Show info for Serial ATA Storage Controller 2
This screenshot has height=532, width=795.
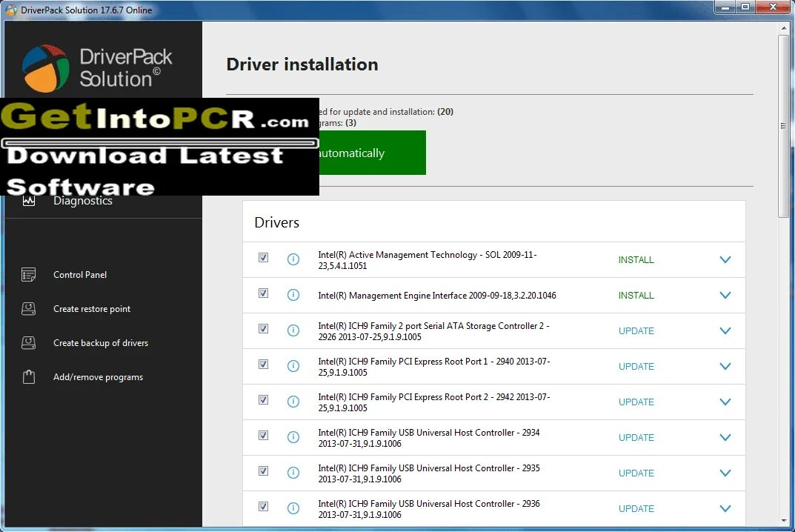click(293, 330)
